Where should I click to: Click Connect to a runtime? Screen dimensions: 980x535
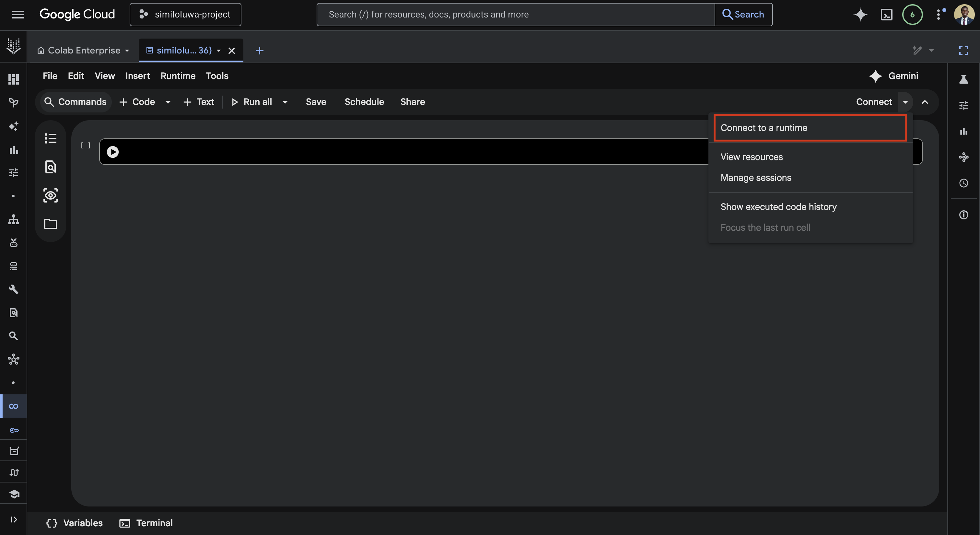point(764,128)
